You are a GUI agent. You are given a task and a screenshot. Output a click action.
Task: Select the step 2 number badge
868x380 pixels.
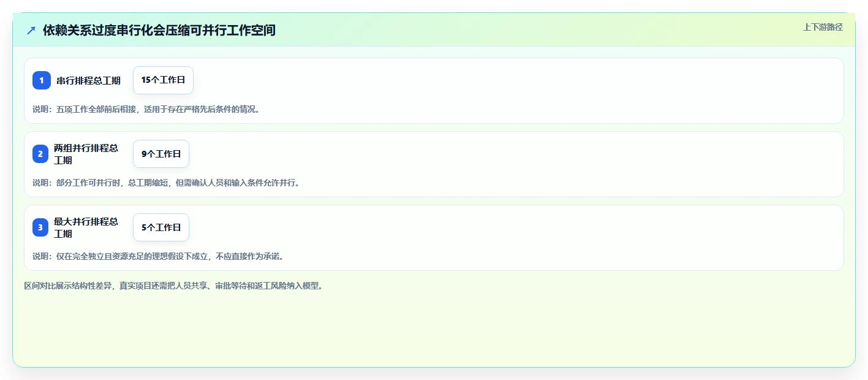coord(40,154)
